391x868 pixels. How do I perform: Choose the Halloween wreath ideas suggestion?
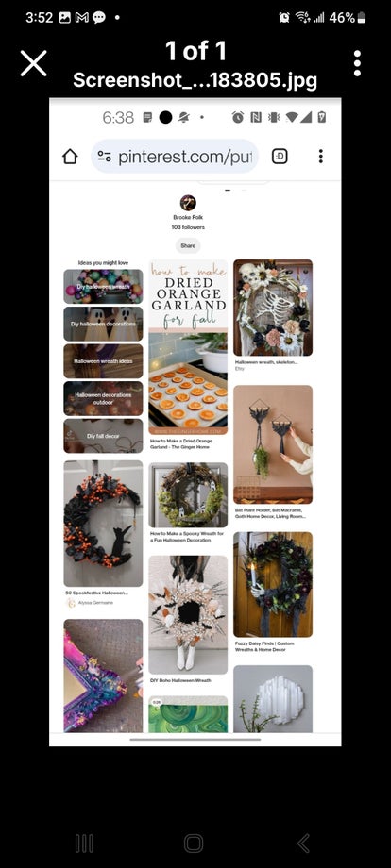click(103, 361)
